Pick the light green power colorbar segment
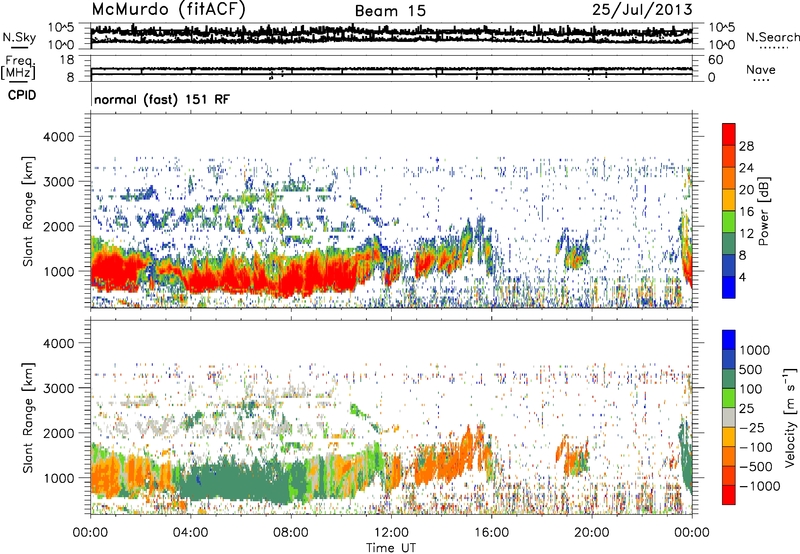Viewport: 800px width, 554px height. pyautogui.click(x=729, y=221)
